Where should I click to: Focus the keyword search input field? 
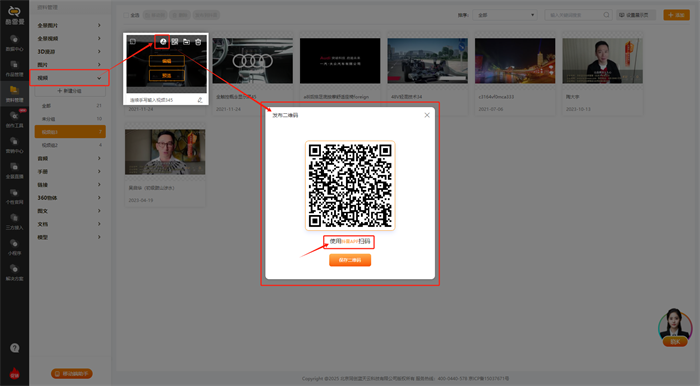575,15
